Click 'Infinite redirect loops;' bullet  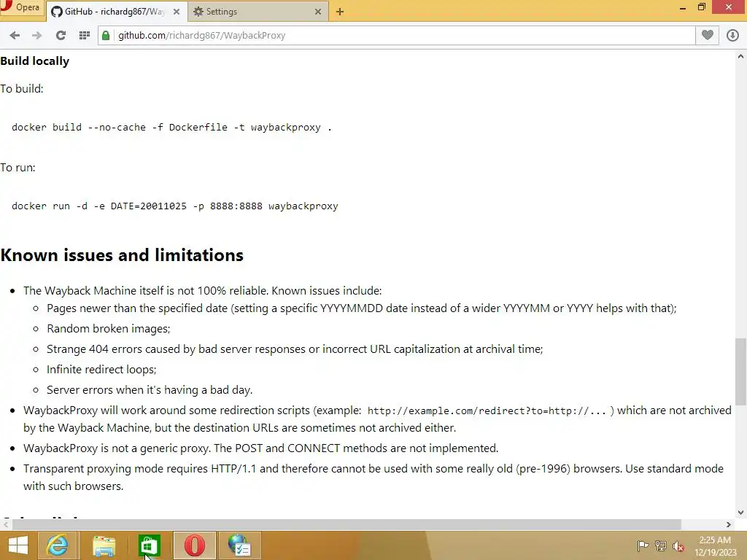click(x=101, y=370)
